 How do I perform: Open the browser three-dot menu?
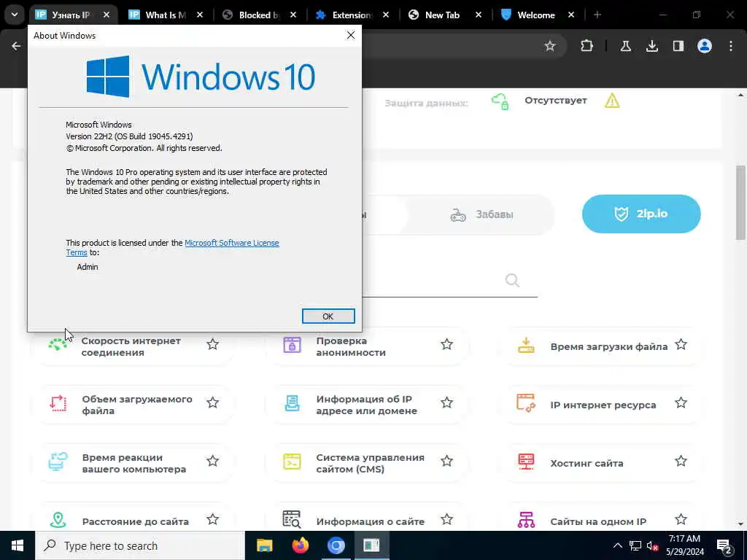pyautogui.click(x=731, y=46)
